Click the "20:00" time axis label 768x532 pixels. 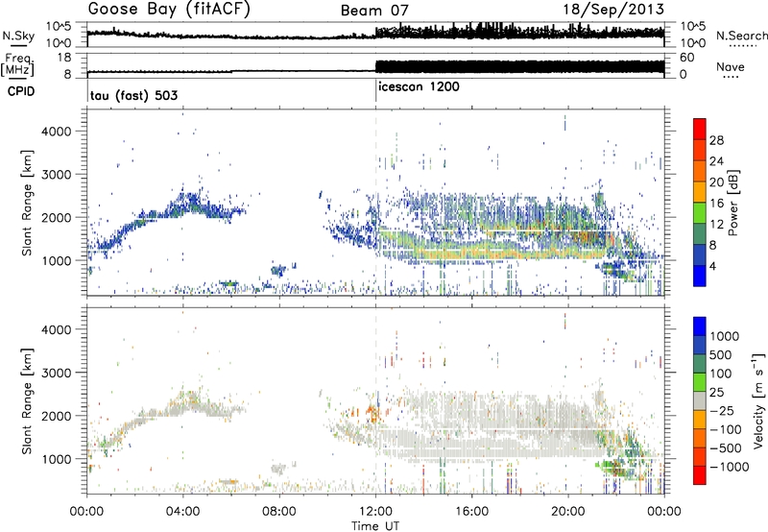pos(568,512)
